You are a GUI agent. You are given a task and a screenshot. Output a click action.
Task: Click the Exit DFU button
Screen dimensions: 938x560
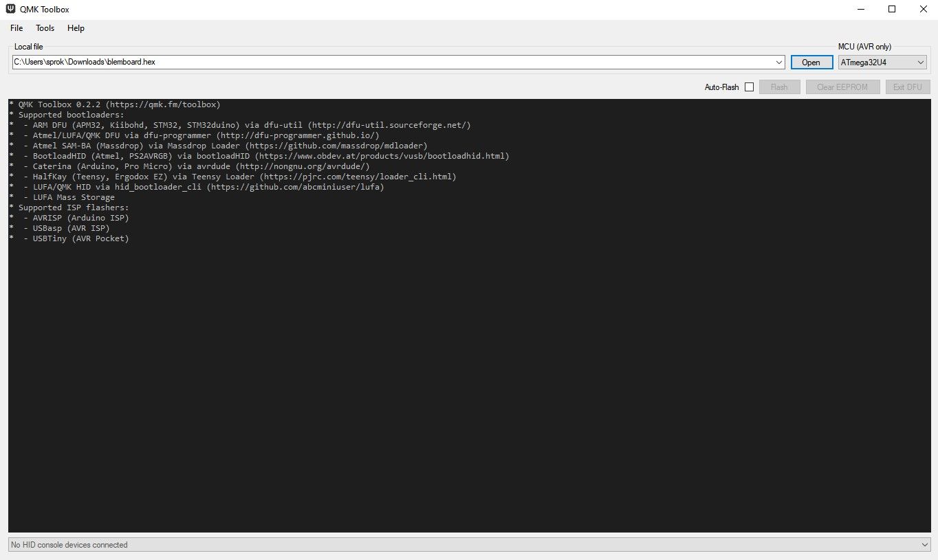tap(908, 87)
